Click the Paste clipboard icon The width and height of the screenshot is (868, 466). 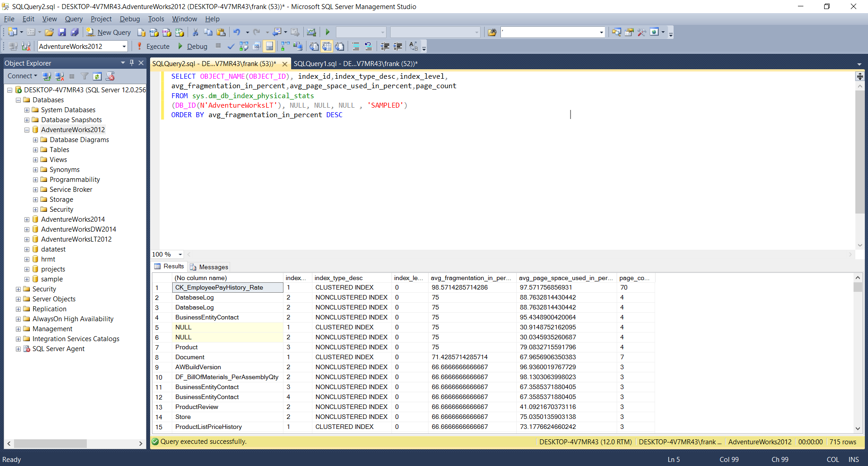221,32
